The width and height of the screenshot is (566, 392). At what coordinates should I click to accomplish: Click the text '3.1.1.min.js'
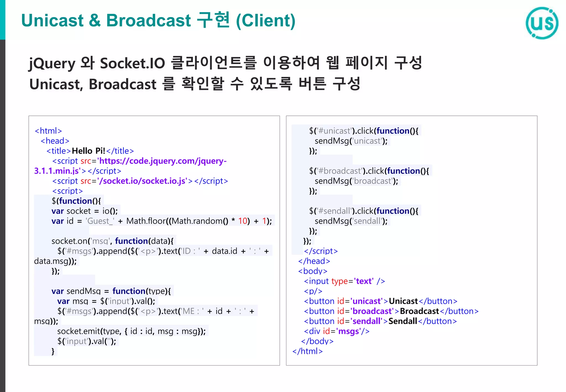click(56, 171)
